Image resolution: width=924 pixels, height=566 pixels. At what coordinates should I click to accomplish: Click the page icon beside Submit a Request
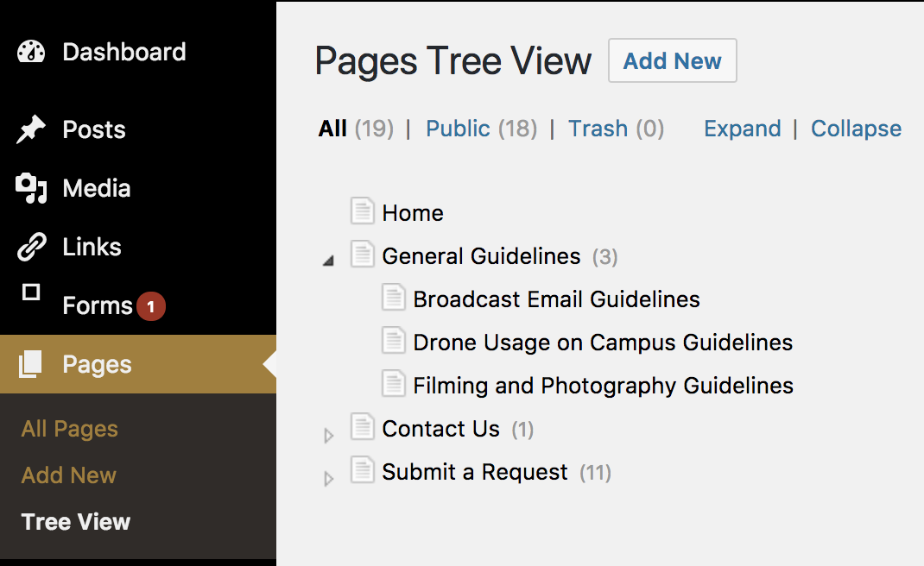[x=363, y=469]
